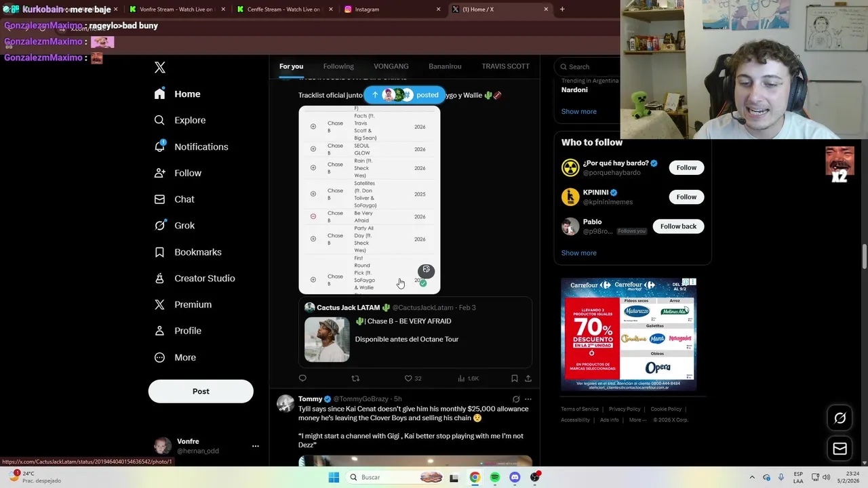The height and width of the screenshot is (488, 868).
Task: Bookmark the Cactus Jack tracklist tweet
Action: pos(514,378)
